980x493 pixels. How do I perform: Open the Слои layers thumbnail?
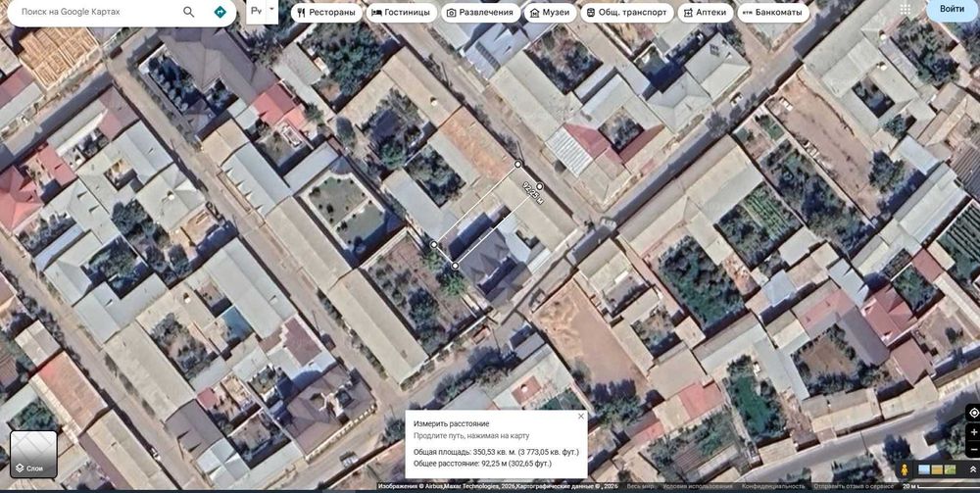[33, 454]
